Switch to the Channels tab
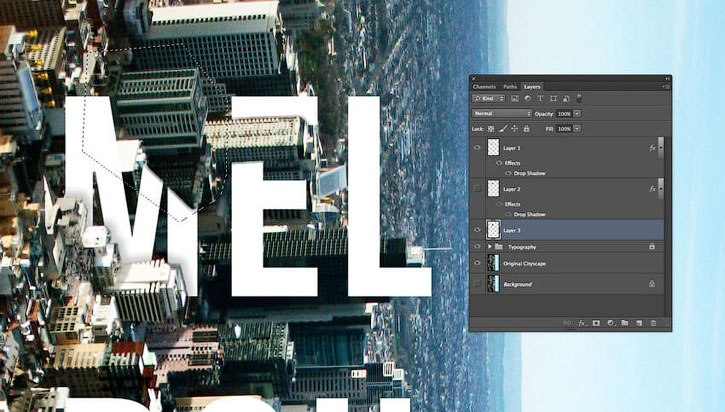This screenshot has height=412, width=725. click(484, 86)
